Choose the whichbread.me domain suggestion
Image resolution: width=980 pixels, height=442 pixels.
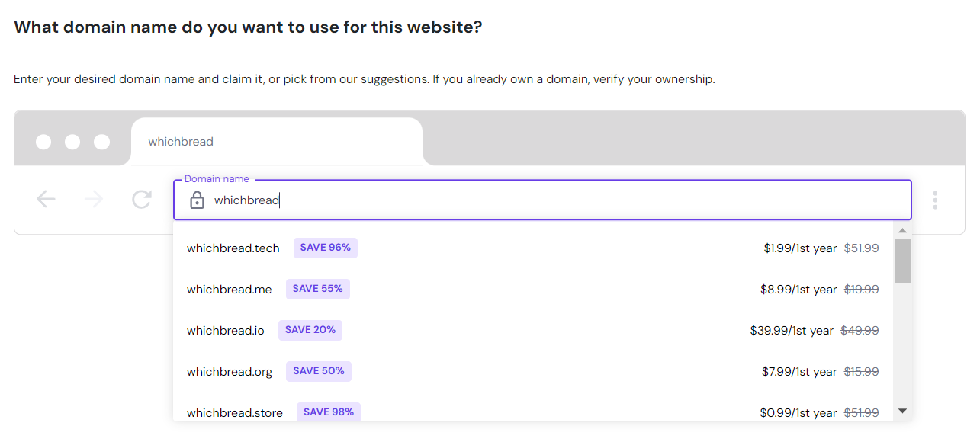229,289
